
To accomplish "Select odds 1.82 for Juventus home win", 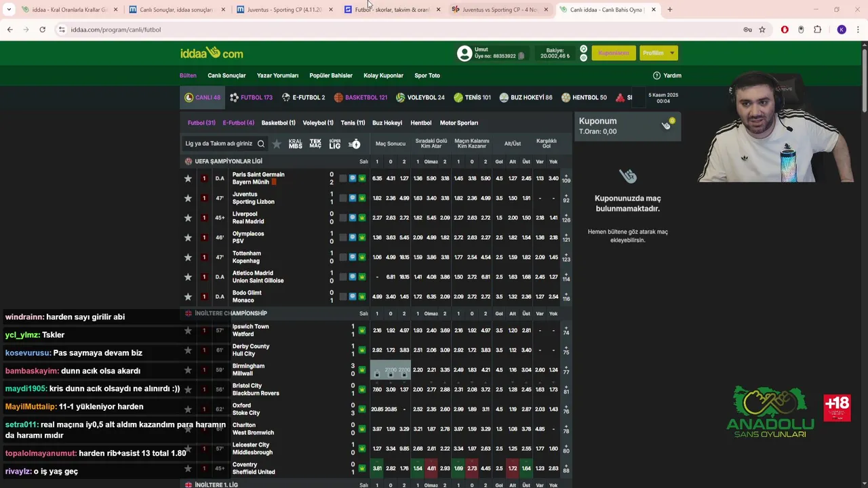I will (x=377, y=198).
